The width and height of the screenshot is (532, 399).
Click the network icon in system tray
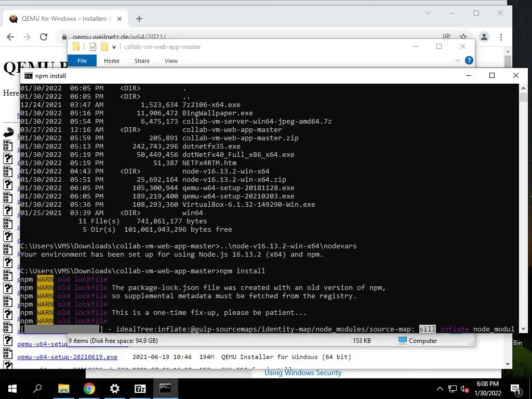(x=453, y=389)
